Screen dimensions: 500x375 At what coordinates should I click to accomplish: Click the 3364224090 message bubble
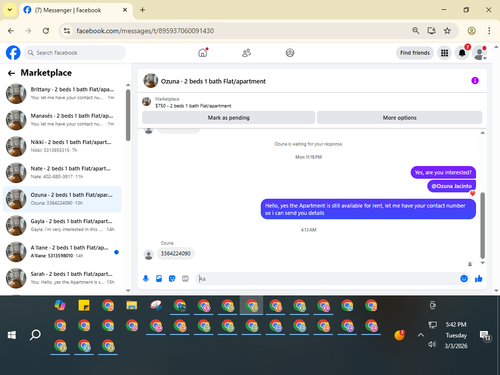tap(176, 254)
